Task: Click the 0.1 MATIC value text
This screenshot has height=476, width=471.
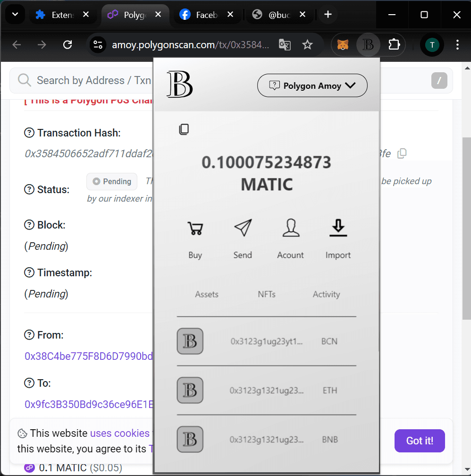Action: coord(63,468)
